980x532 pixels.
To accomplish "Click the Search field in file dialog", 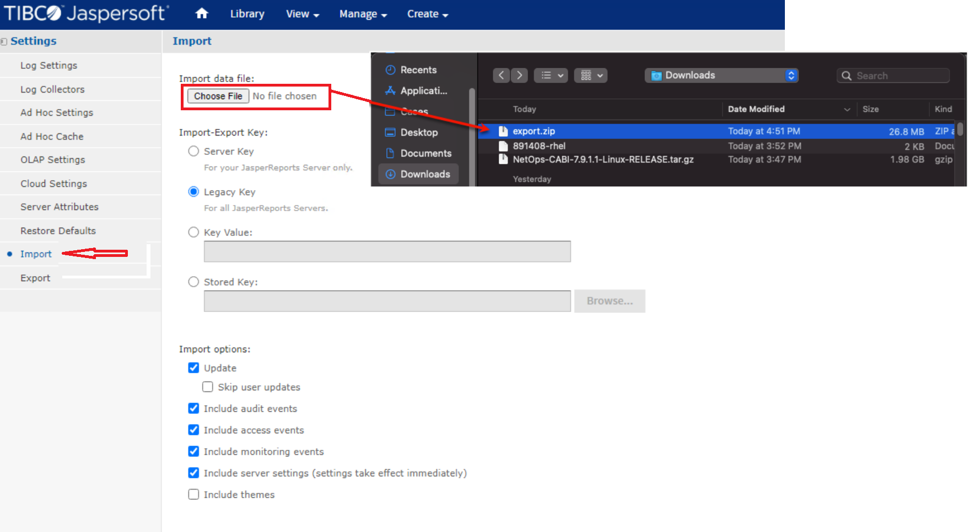I will 893,76.
